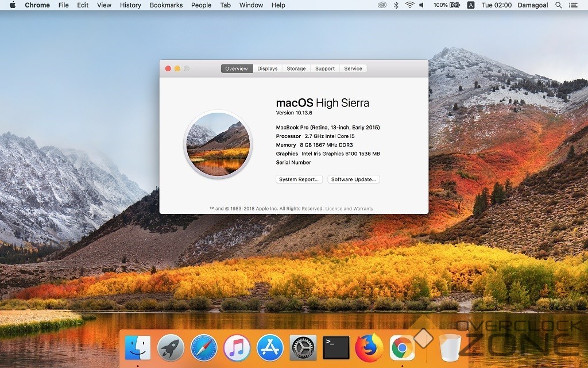Image resolution: width=588 pixels, height=368 pixels.
Task: Click the Wi-Fi status icon
Action: coord(409,5)
